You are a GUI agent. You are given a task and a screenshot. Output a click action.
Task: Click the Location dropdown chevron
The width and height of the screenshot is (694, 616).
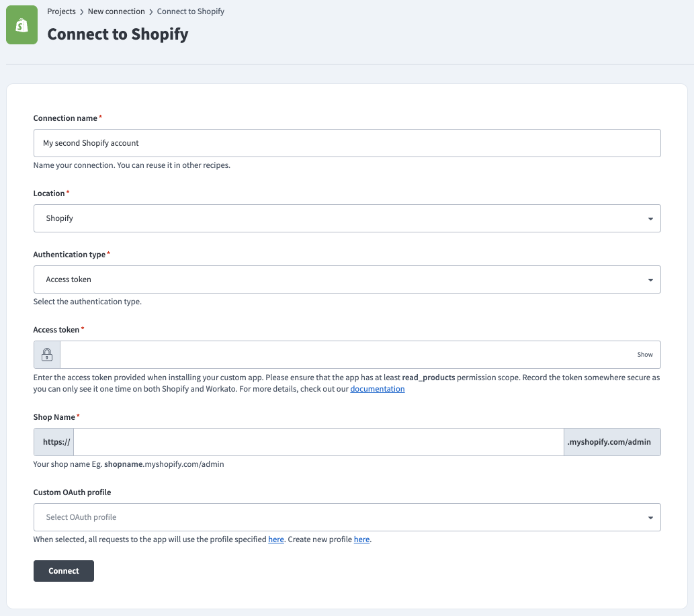[650, 218]
